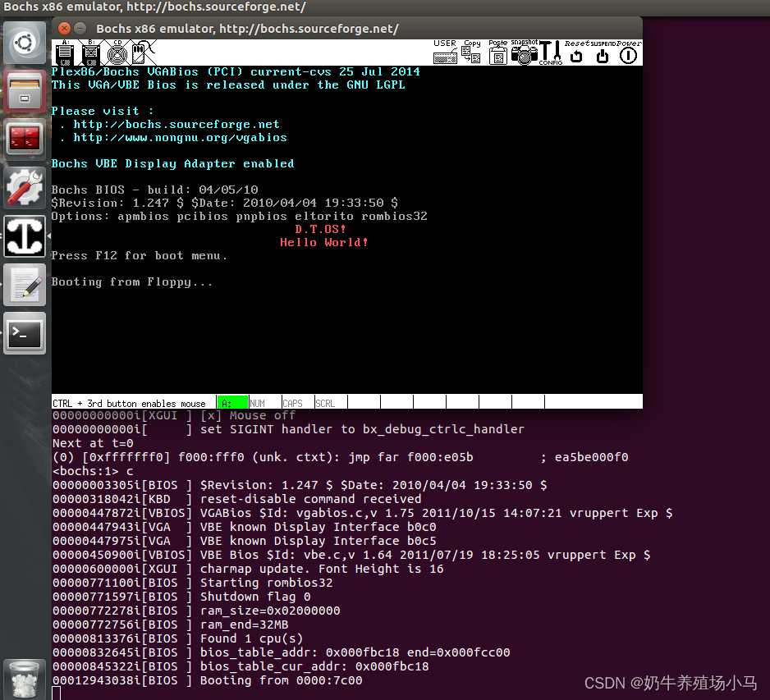Click the 'Bochs BIOS - build: 04/05/10' line
Screen dimensions: 770x700
click(x=154, y=190)
